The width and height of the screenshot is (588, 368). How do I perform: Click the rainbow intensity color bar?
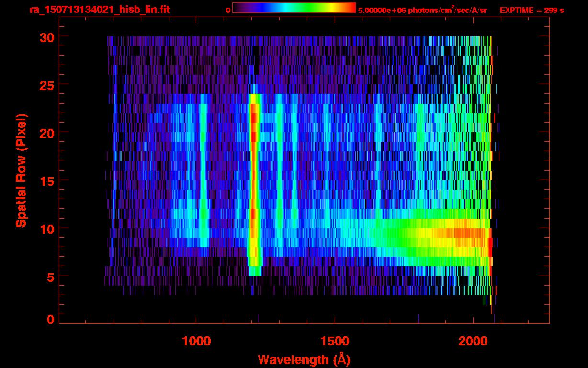[x=294, y=8]
